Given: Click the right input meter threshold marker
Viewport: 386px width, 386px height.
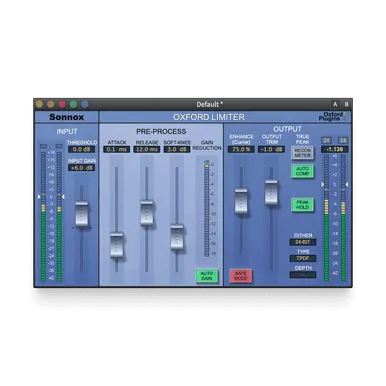Looking at the screenshot, I should [x=63, y=197].
